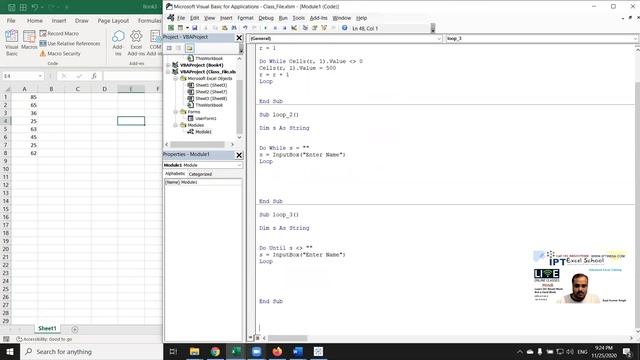
Task: Click the Project Explorer toolbar icon
Action: click(x=305, y=28)
